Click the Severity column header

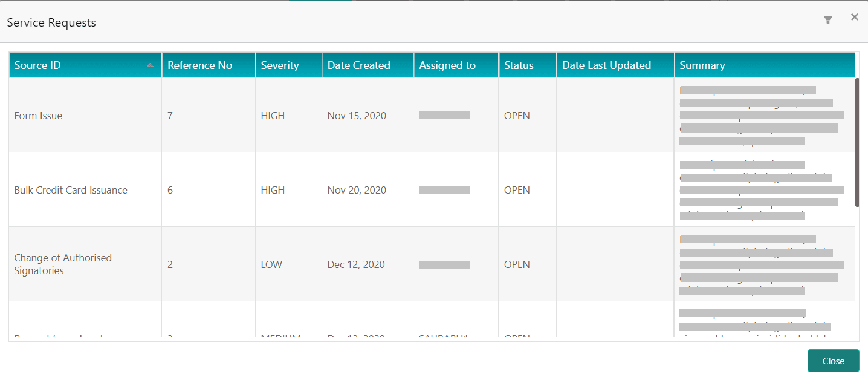tap(280, 65)
